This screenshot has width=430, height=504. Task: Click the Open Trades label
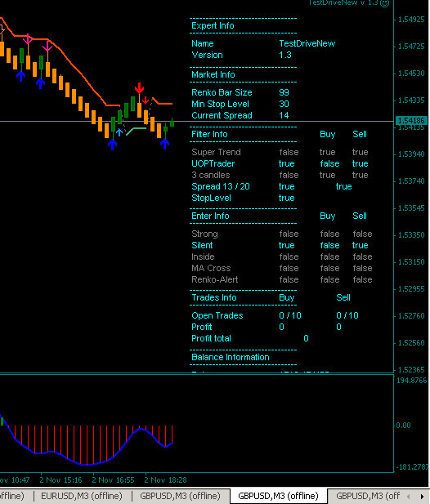coord(217,315)
